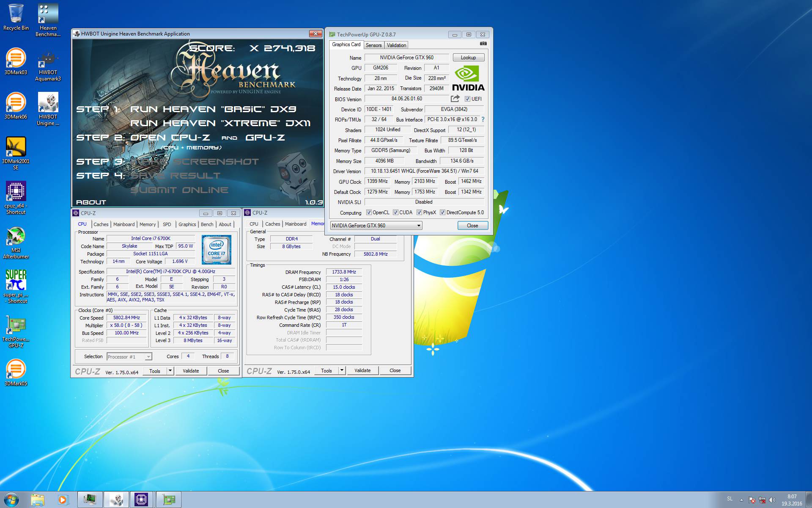Open Windows Explorer from the taskbar
Image resolution: width=812 pixels, height=508 pixels.
pos(38,500)
